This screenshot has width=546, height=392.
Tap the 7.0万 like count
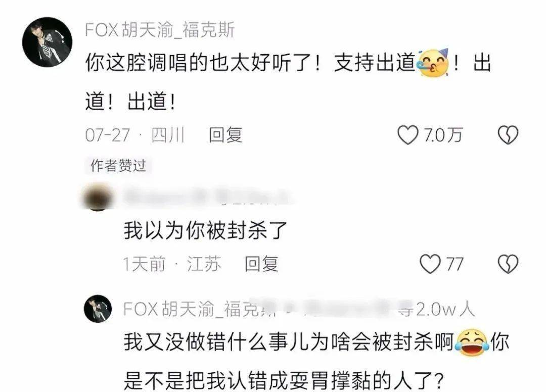coord(442,135)
